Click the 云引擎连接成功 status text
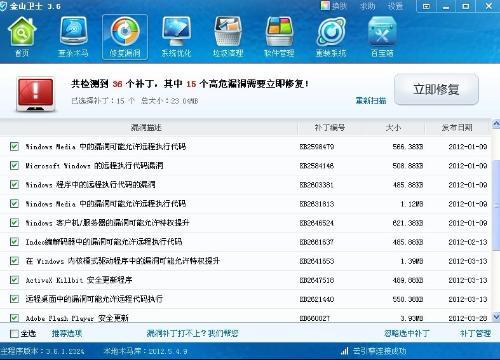500x360 pixels. 379,351
